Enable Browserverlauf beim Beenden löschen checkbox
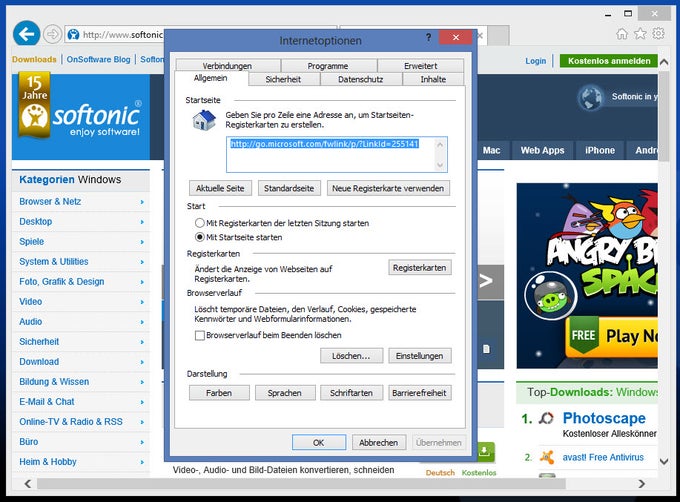The width and height of the screenshot is (680, 502). 200,336
